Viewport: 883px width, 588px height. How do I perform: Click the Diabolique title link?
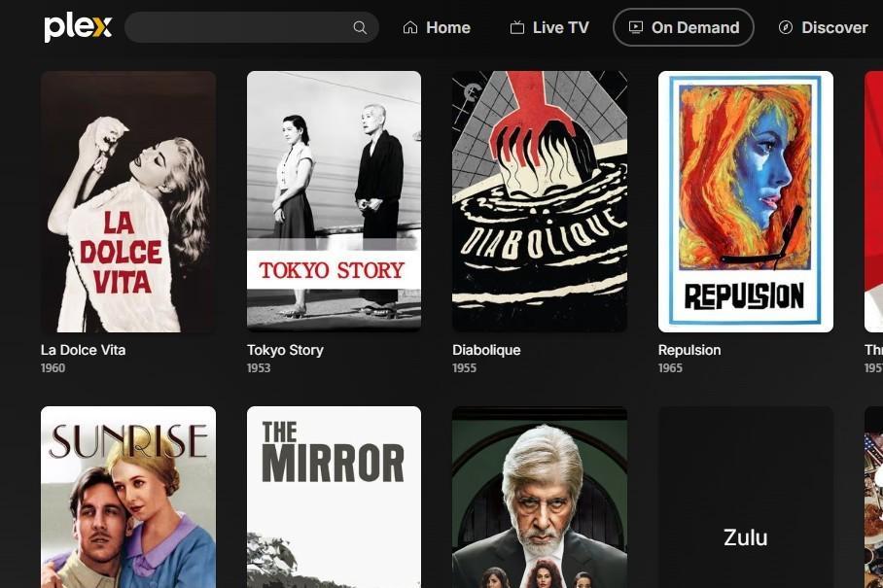coord(486,350)
